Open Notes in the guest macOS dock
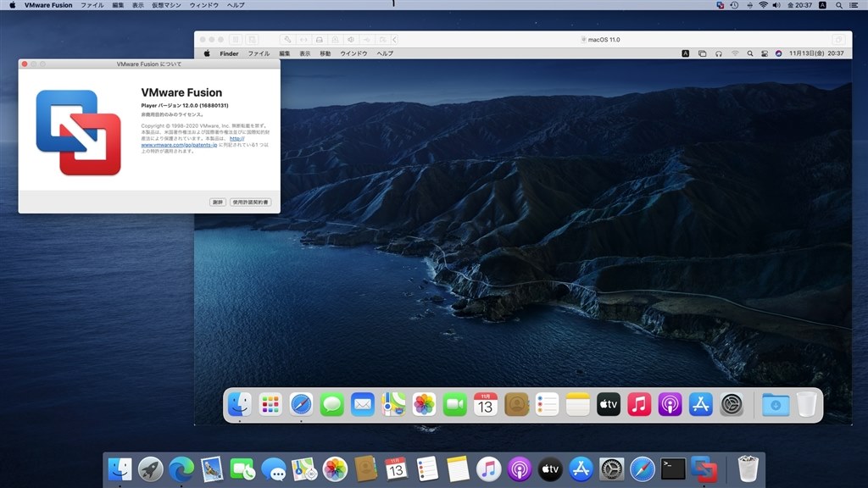 point(577,405)
